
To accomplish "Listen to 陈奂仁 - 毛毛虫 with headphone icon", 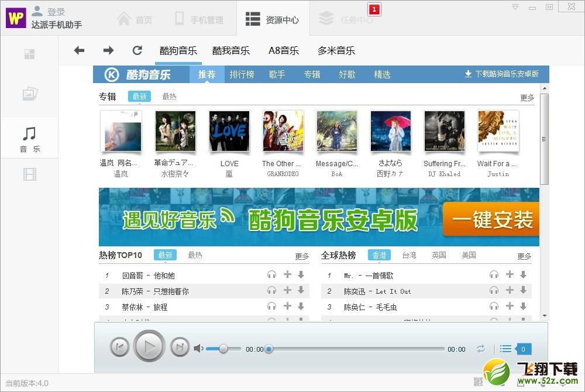I will point(494,307).
